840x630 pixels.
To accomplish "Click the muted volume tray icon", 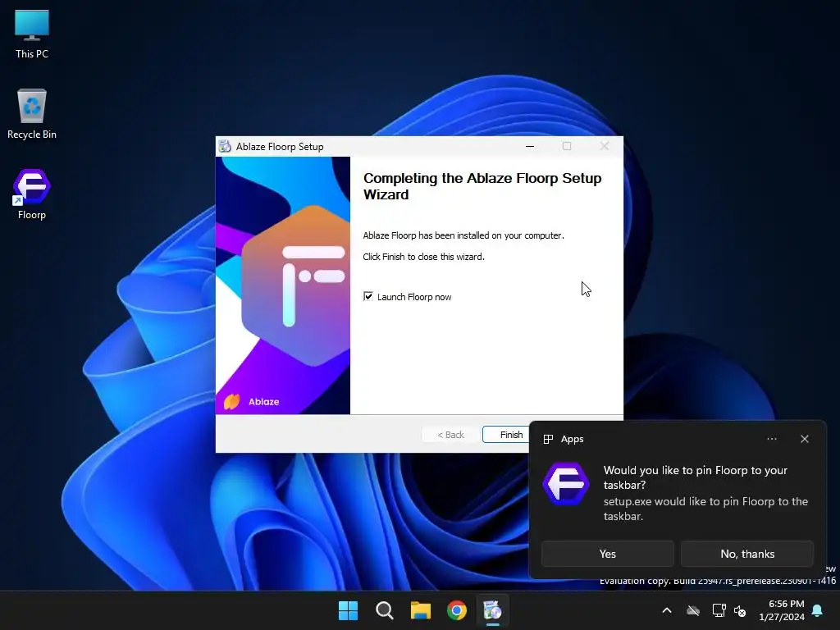I will [x=740, y=610].
